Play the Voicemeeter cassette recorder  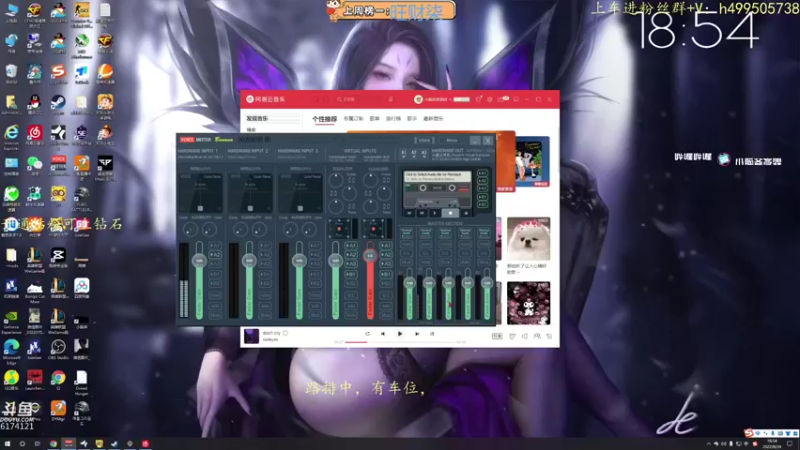click(435, 213)
